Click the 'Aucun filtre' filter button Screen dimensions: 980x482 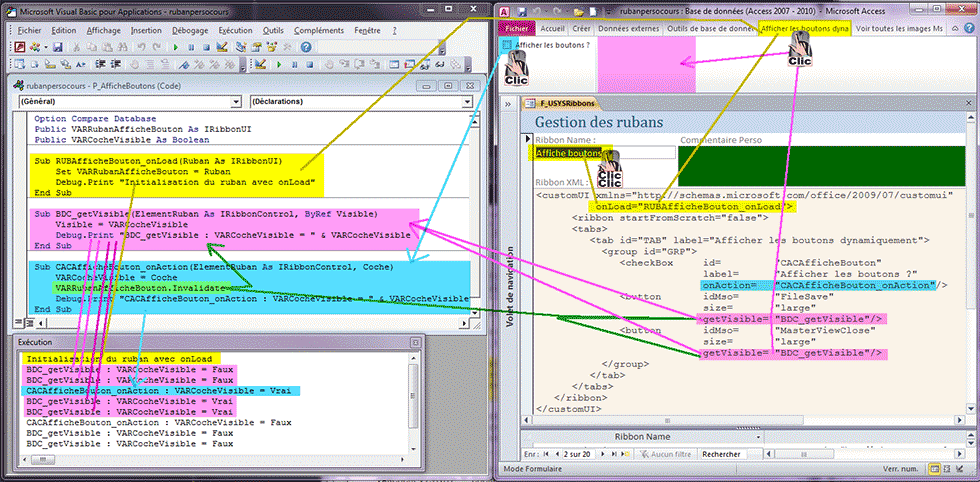click(x=666, y=454)
